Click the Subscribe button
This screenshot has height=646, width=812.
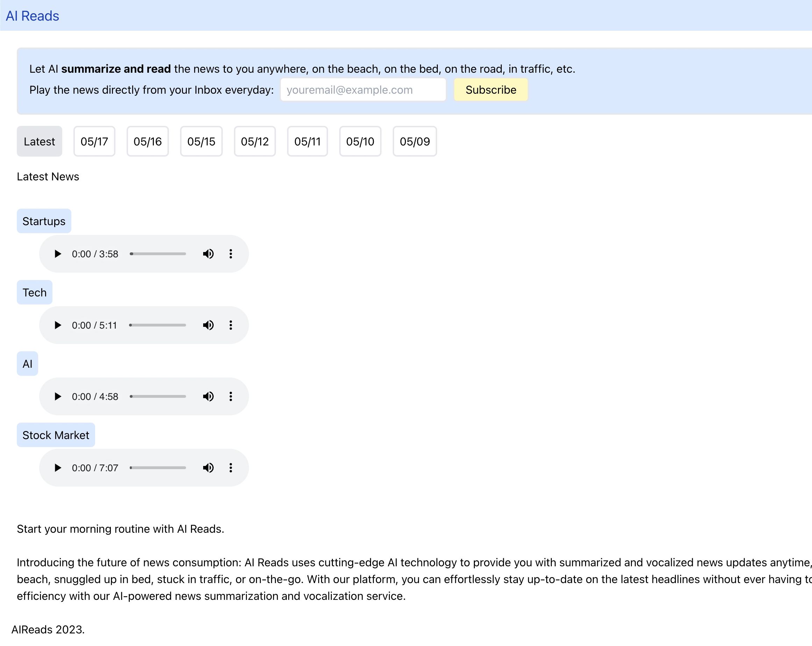click(490, 90)
